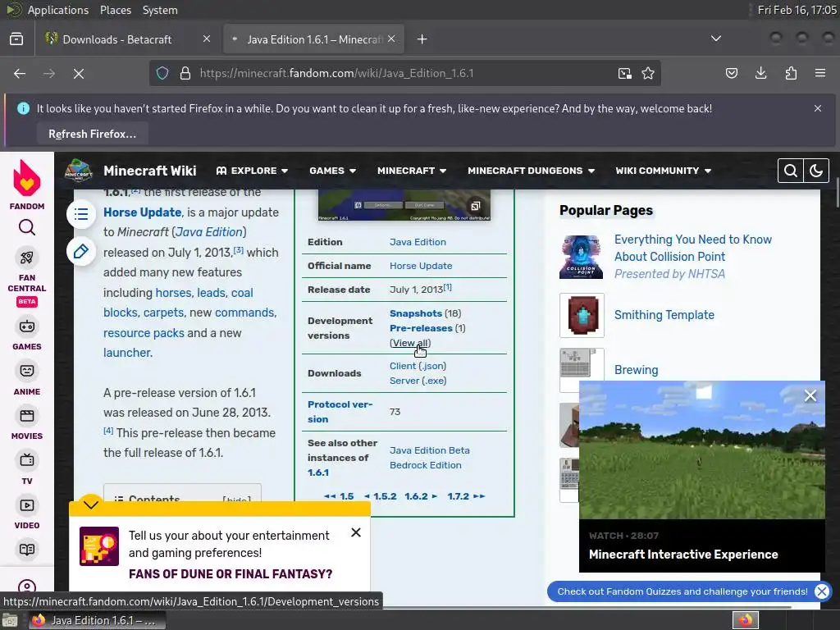Expand the GAMES dropdown menu
This screenshot has width=840, height=630.
pyautogui.click(x=333, y=171)
